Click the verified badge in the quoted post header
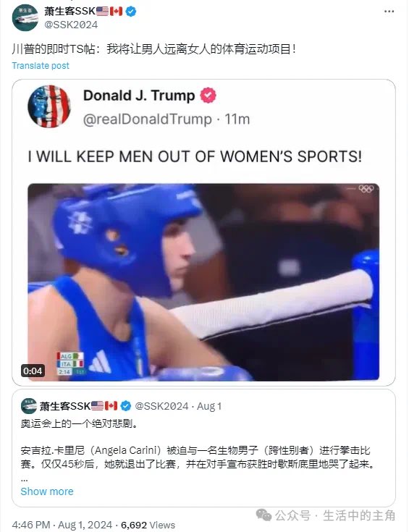 pyautogui.click(x=126, y=406)
